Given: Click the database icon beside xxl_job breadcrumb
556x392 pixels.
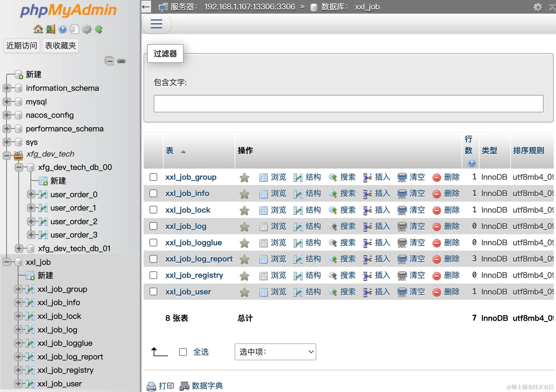Looking at the screenshot, I should click(x=314, y=7).
